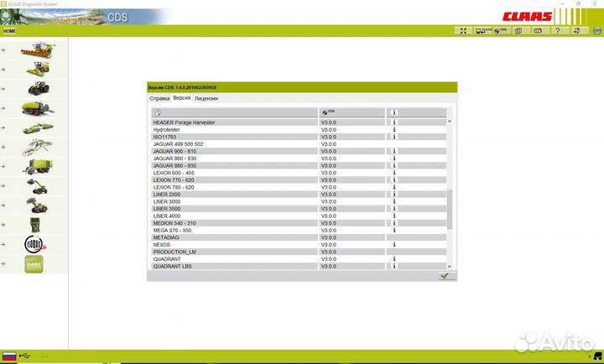
Task: Show info for Hydrotester row
Action: click(x=394, y=130)
